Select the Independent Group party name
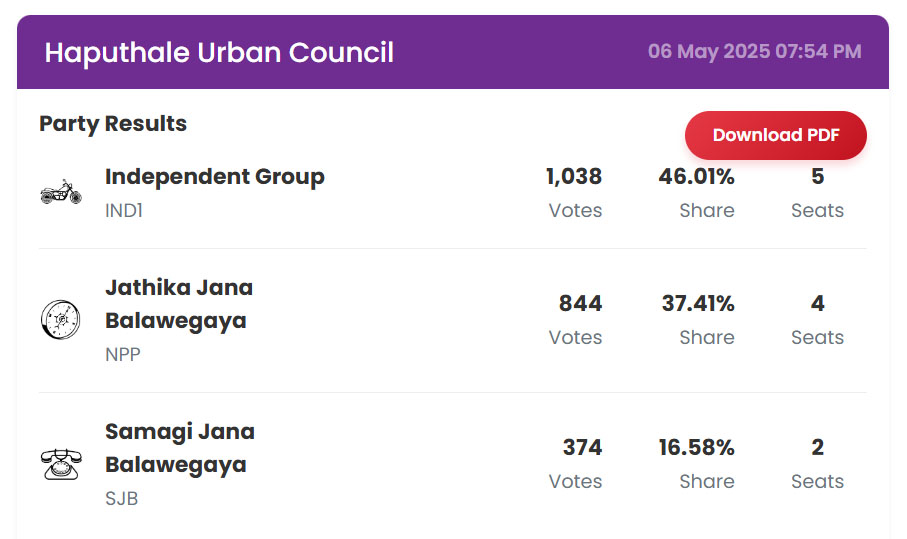 (215, 176)
